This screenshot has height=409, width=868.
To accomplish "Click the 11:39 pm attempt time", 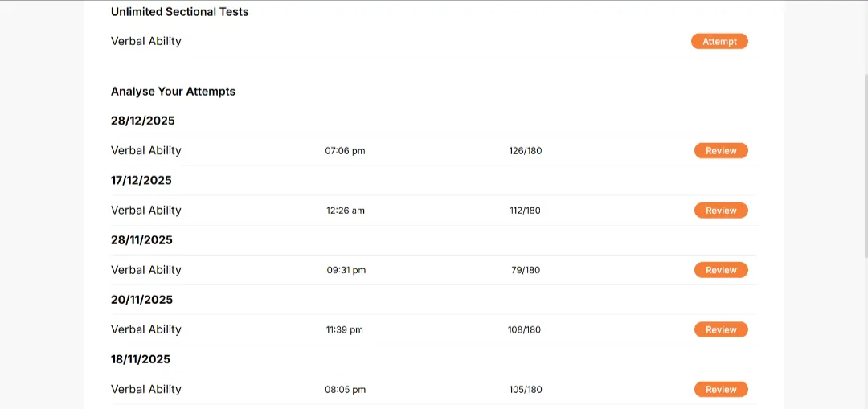I will [x=344, y=330].
